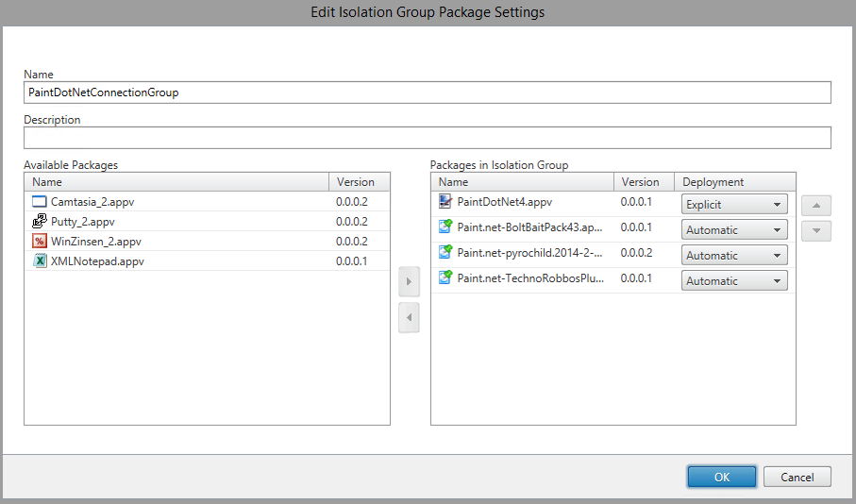The image size is (856, 504).
Task: Click version 0.0.0.1 of Paint.net-BoltBaitPack43
Action: pos(636,227)
